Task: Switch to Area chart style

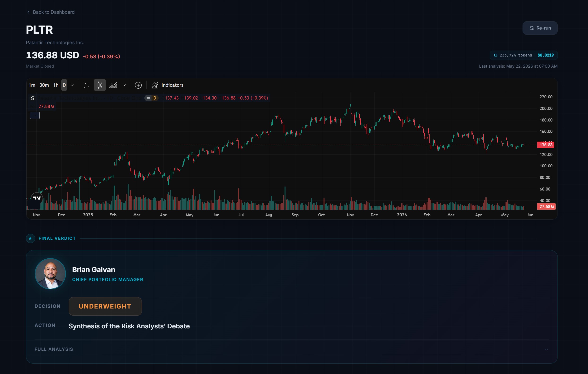Action: pos(113,85)
